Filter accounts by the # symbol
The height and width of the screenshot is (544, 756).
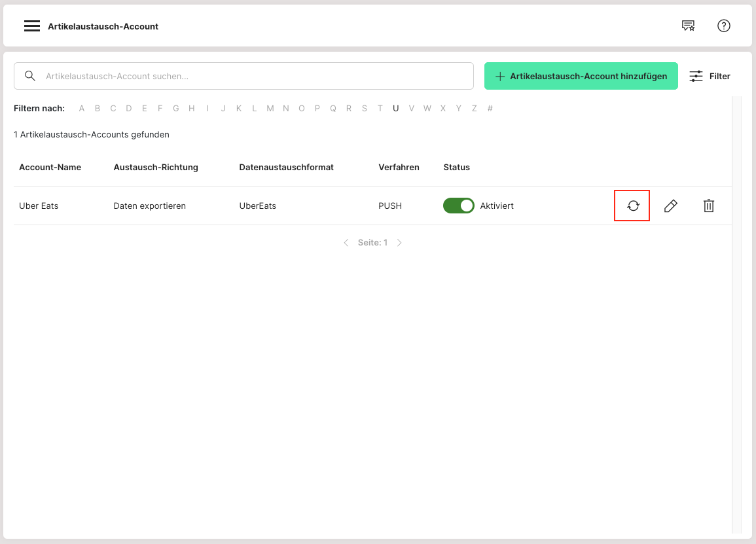(490, 109)
